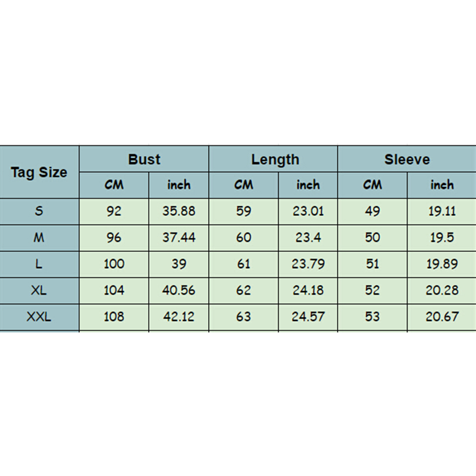Select the 24.57 length inch cell
The image size is (476, 476).
tap(308, 316)
